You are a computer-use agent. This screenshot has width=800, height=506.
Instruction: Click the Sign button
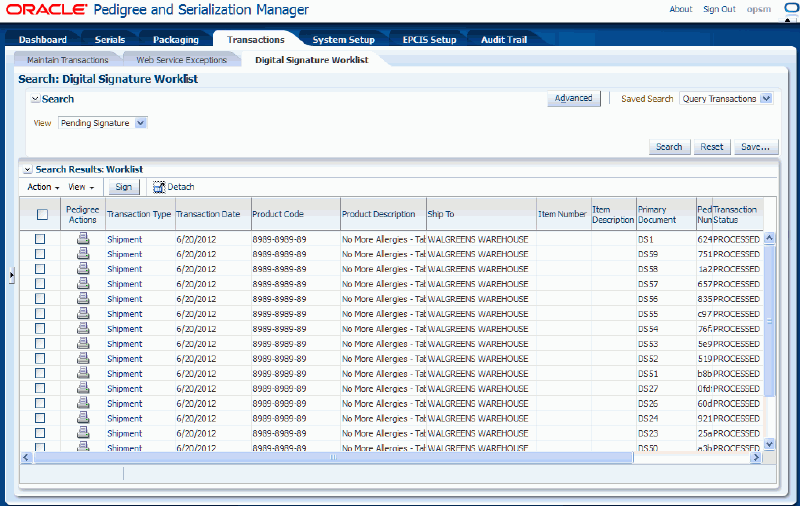click(123, 187)
